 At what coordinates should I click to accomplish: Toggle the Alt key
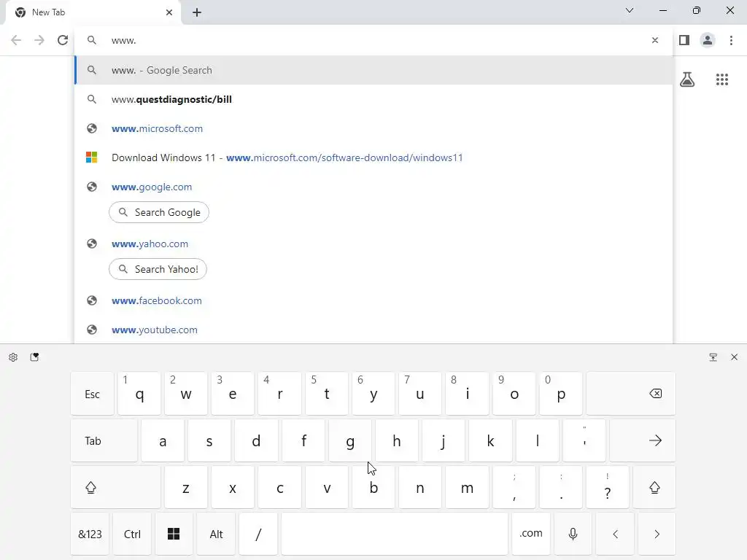click(216, 534)
